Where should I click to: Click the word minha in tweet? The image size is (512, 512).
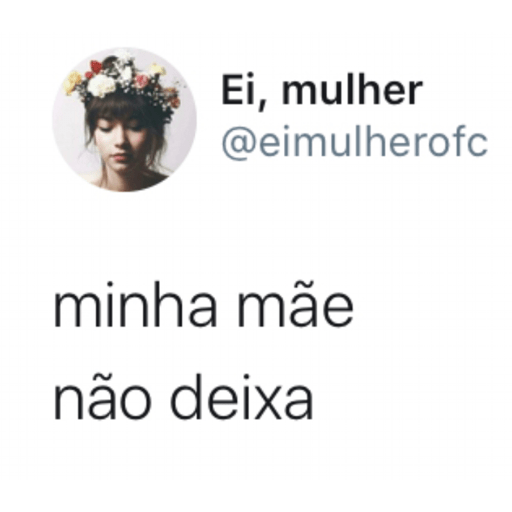(x=136, y=304)
